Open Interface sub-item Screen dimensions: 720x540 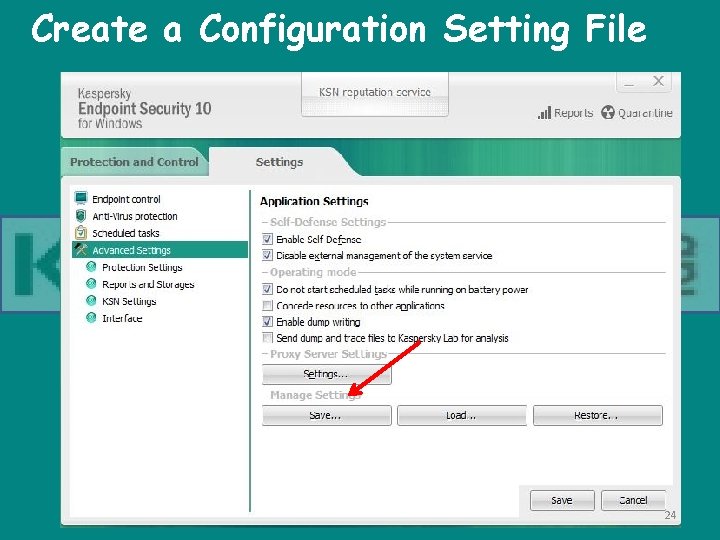point(122,318)
